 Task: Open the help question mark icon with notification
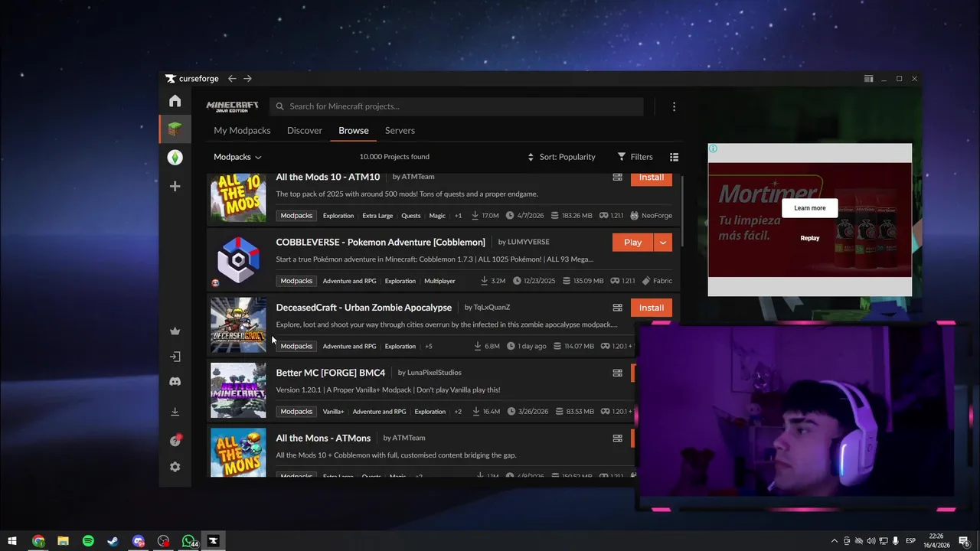[175, 441]
